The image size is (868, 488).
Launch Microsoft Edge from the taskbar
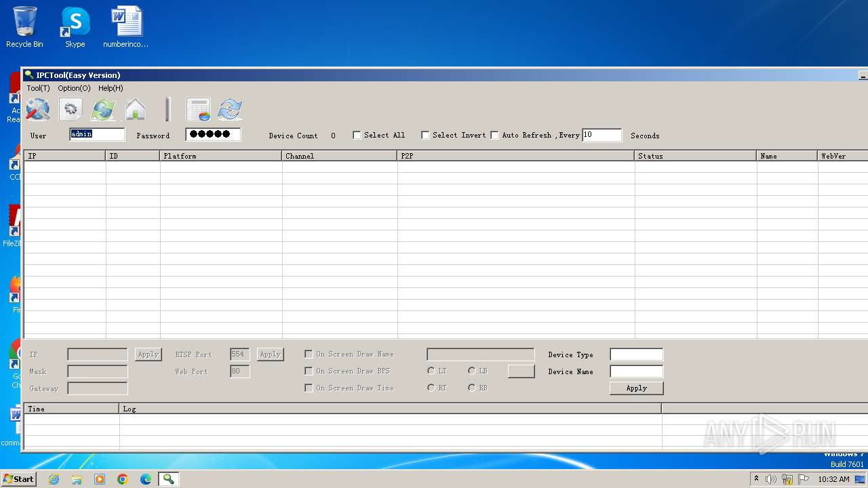point(146,479)
